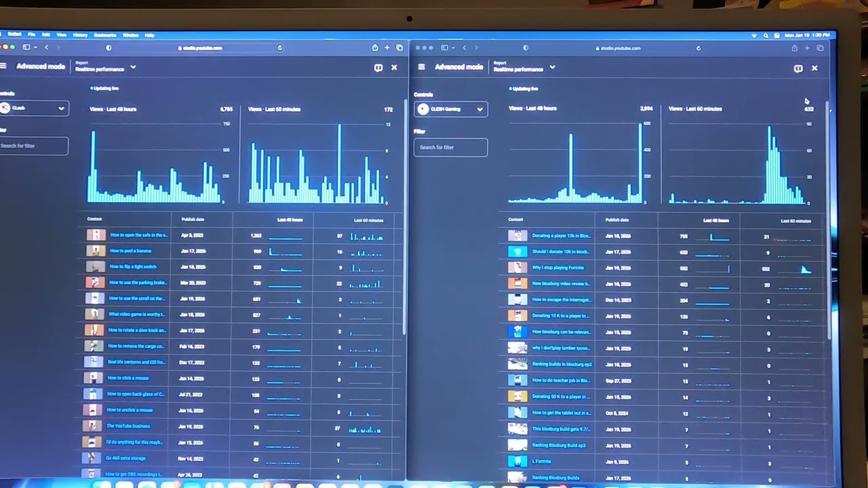Open Spotlight search in menu bar
This screenshot has height=488, width=868.
[x=766, y=35]
